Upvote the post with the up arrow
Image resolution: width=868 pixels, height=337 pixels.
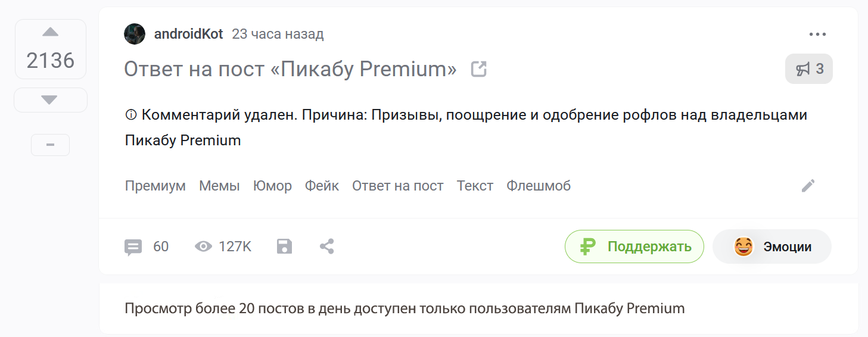(51, 32)
